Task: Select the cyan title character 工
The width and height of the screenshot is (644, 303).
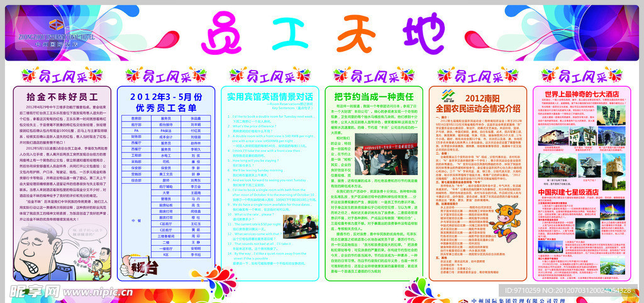Action: (290, 34)
